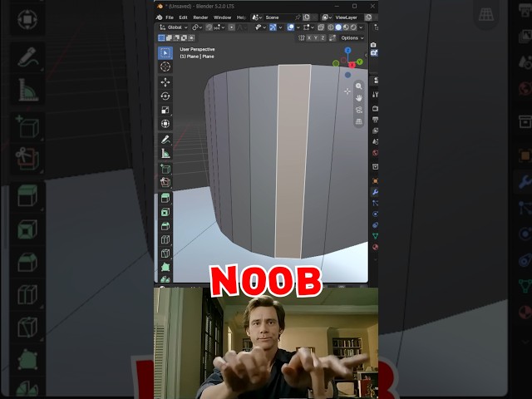Viewport: 532px width, 399px height.
Task: Open the Blender logo menu
Action: 159,17
